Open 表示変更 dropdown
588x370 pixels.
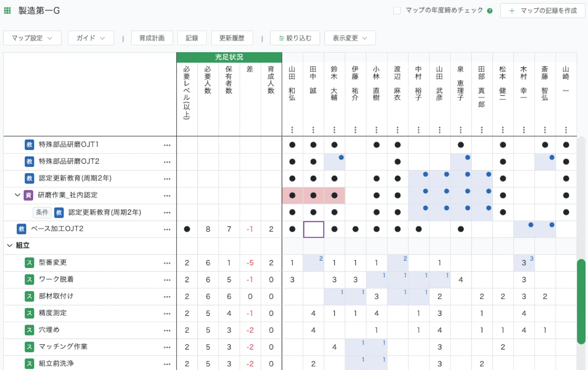[x=350, y=38]
